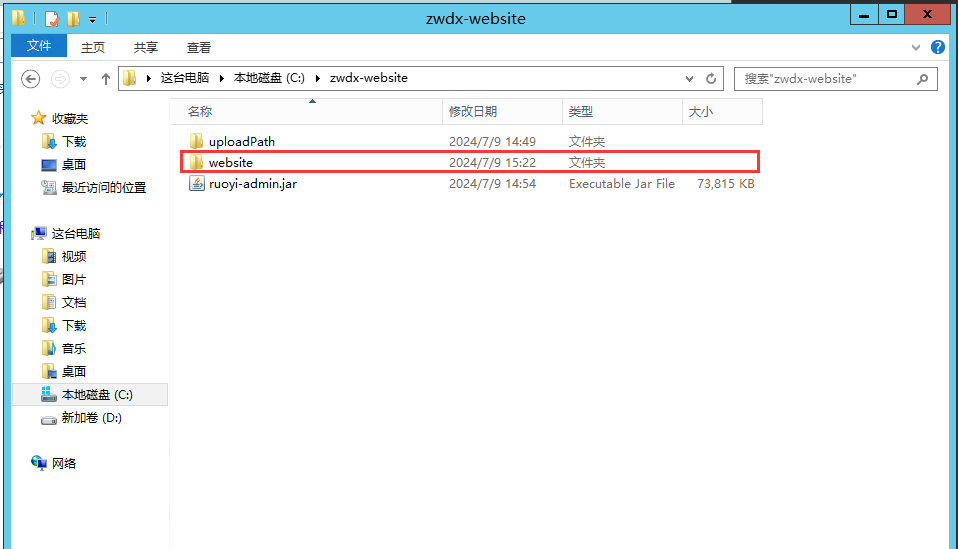Open the 音乐 folder in navigation pane
This screenshot has width=958, height=549.
pos(74,349)
